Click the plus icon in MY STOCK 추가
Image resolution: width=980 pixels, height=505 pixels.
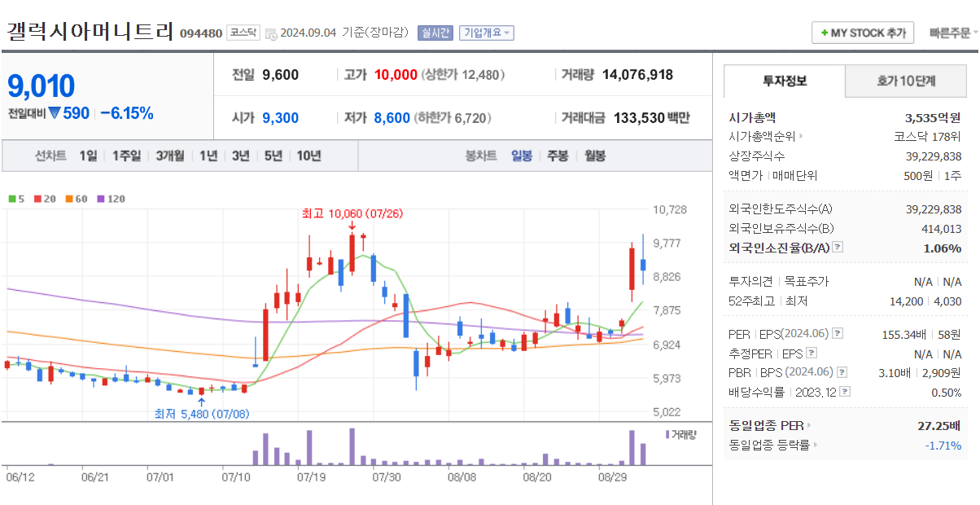[x=824, y=33]
